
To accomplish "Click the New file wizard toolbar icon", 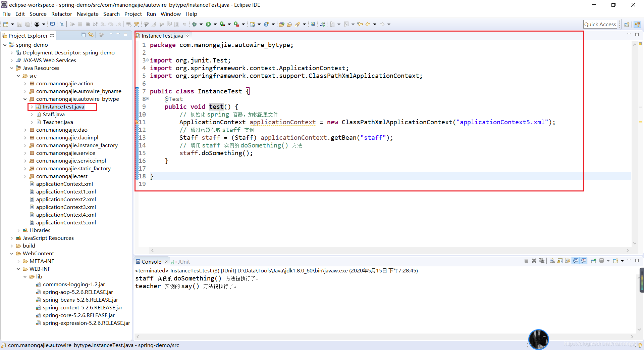I will [6, 24].
